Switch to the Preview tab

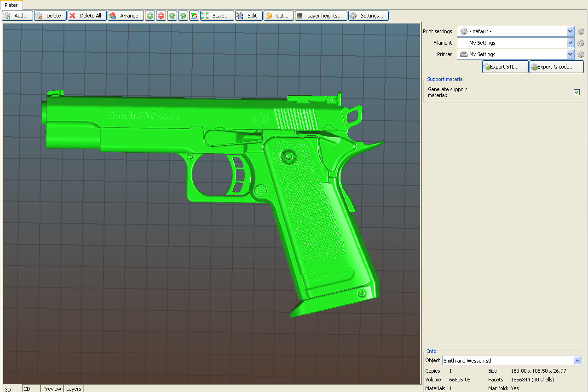52,389
